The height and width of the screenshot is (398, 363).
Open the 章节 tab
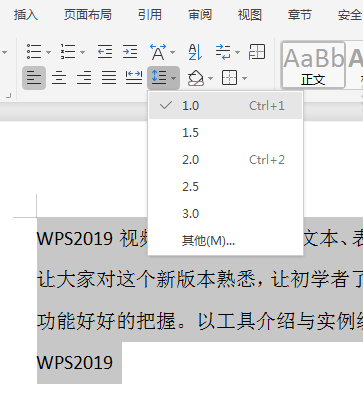pos(299,15)
